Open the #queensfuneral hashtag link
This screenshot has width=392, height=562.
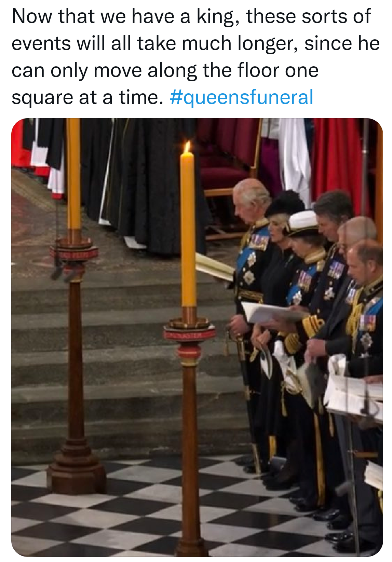pyautogui.click(x=241, y=97)
